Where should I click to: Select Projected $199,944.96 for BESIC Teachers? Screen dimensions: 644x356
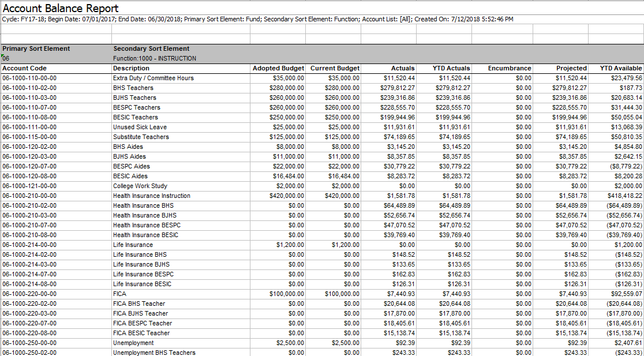click(x=569, y=118)
